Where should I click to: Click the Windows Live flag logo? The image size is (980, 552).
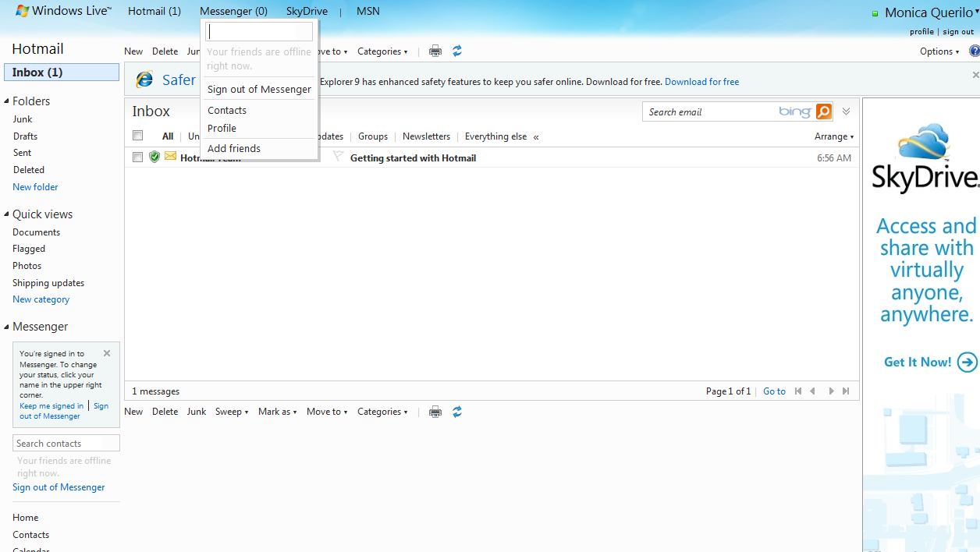[x=21, y=10]
